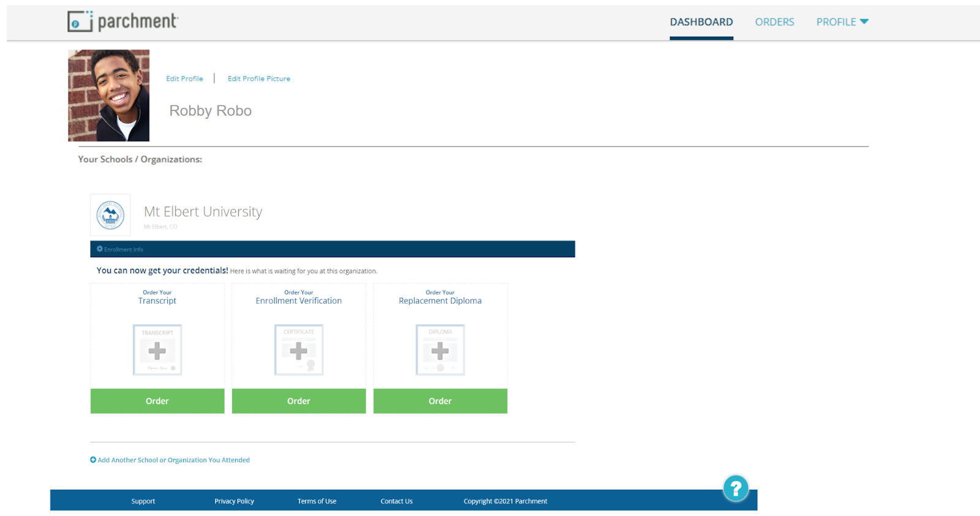Open the Support footer link
Image resolution: width=980 pixels, height=516 pixels.
[143, 501]
